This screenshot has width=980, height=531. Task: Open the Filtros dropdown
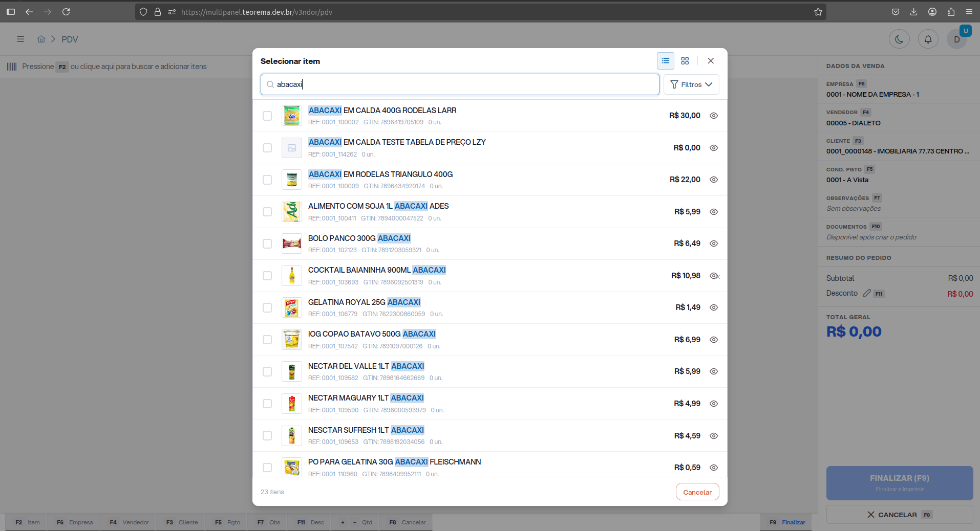(x=691, y=84)
